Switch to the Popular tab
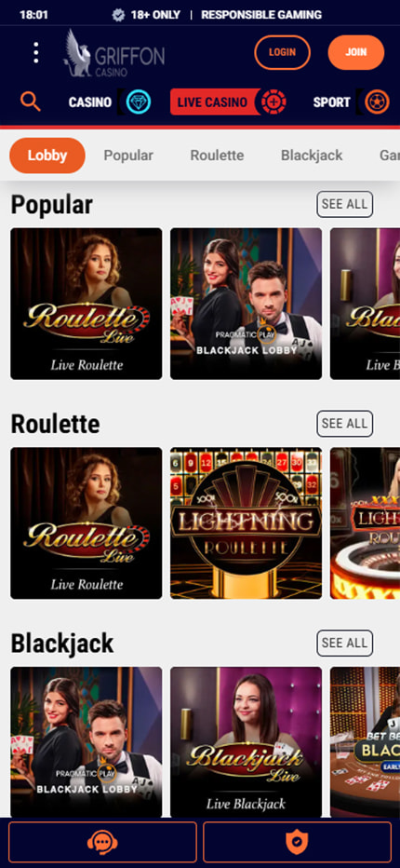400x868 pixels. tap(128, 156)
